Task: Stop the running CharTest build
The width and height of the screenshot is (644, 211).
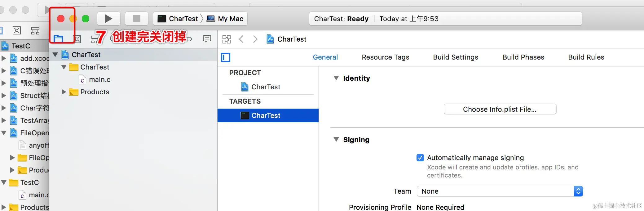Action: point(137,19)
